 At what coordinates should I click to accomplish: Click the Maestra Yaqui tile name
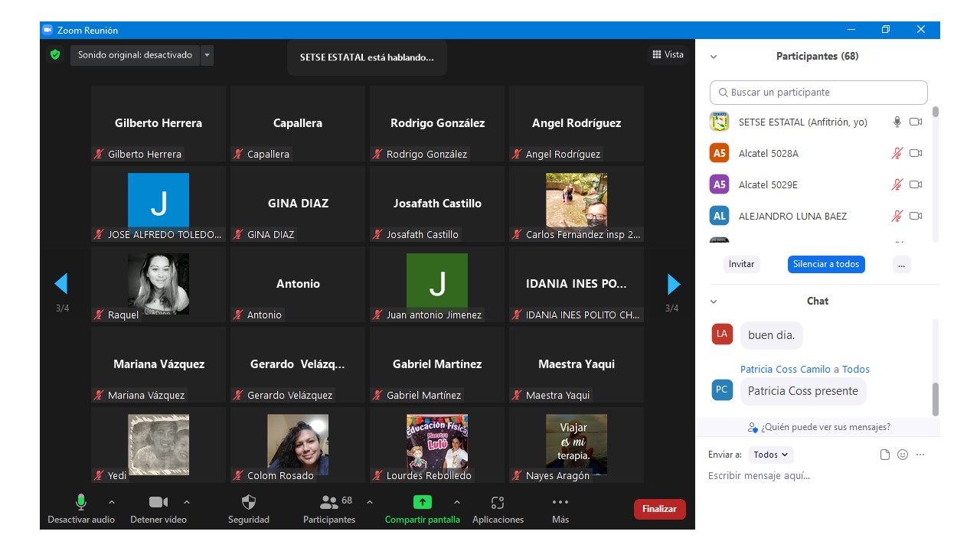[577, 364]
